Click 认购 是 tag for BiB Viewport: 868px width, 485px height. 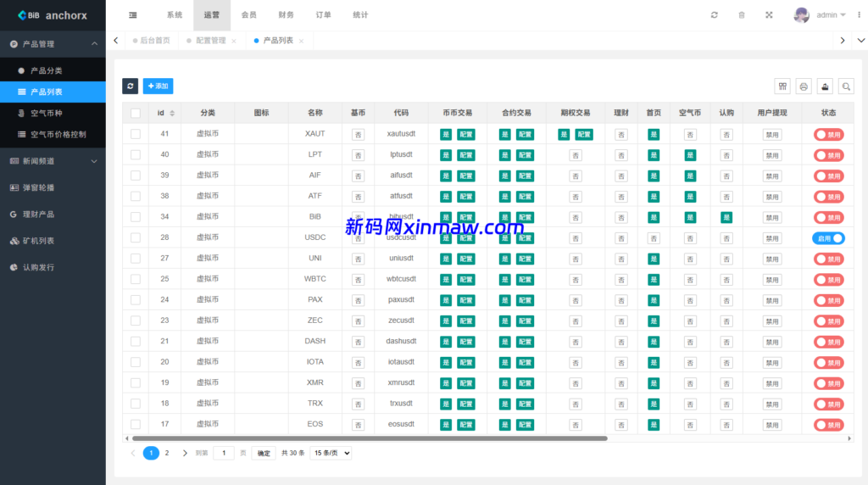coord(726,218)
